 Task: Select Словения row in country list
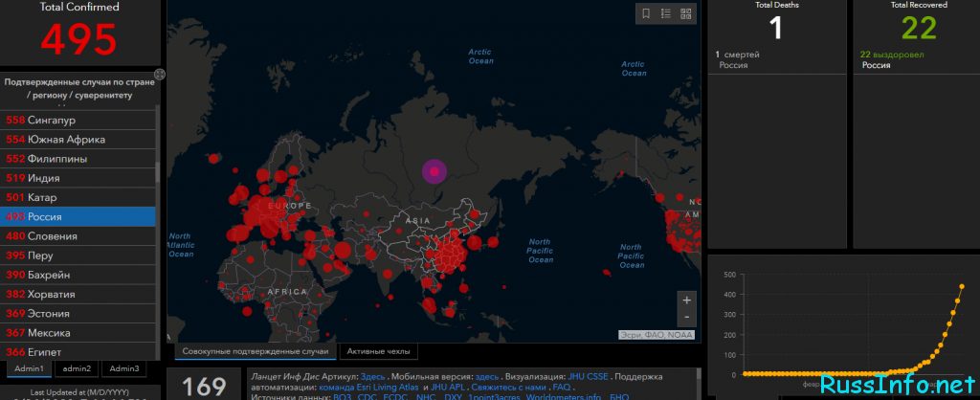pyautogui.click(x=78, y=236)
